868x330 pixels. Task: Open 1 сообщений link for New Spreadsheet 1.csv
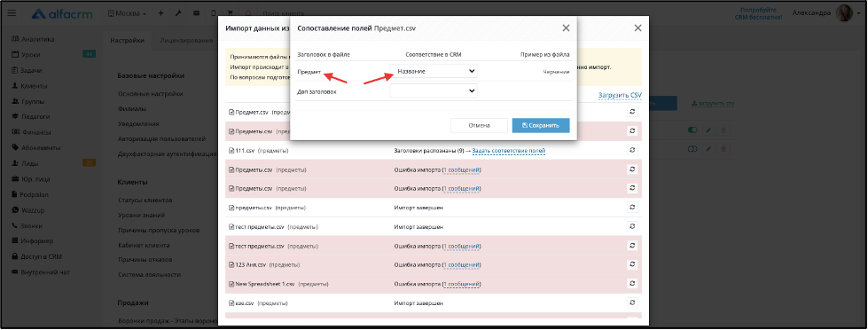pos(462,284)
